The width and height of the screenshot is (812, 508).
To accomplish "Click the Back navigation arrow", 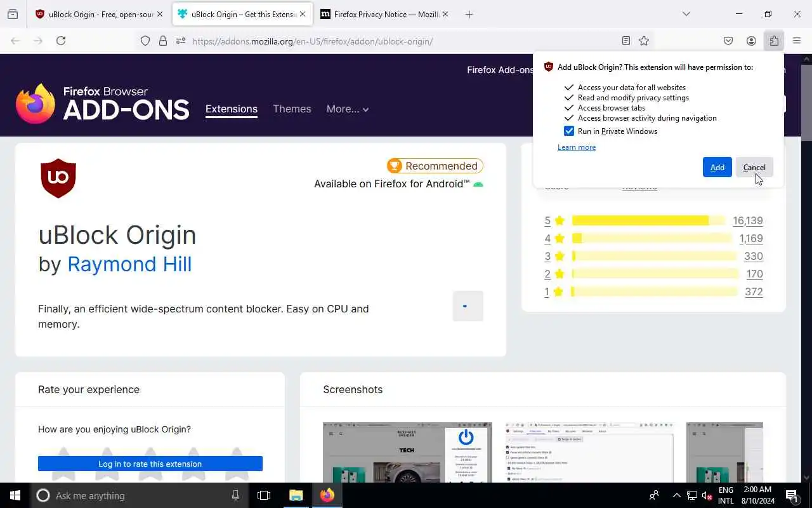I will click(x=15, y=41).
